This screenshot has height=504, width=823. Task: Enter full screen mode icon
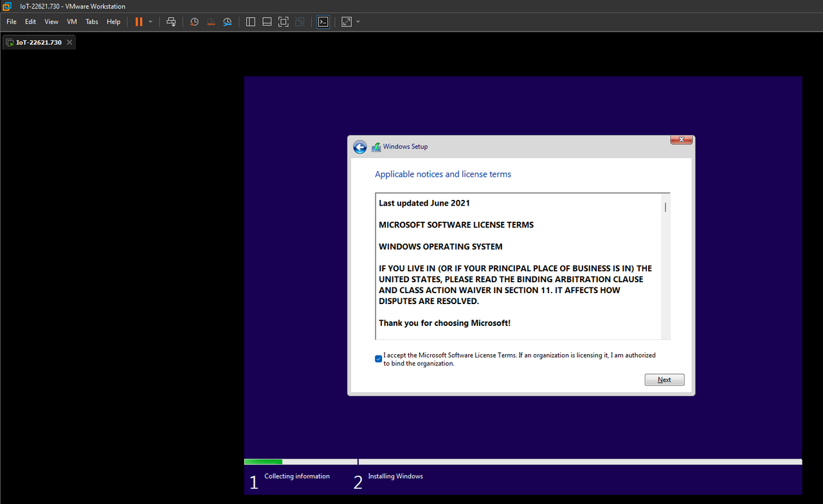coord(284,22)
